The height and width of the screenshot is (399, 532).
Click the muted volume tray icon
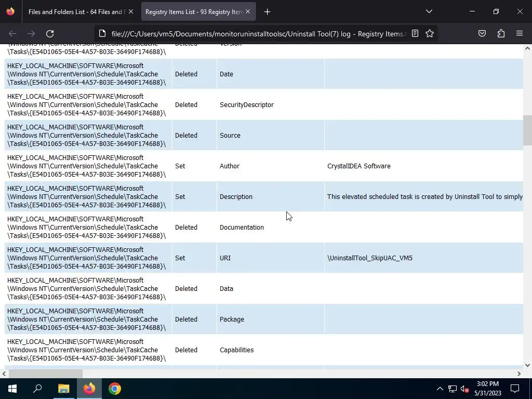465,389
